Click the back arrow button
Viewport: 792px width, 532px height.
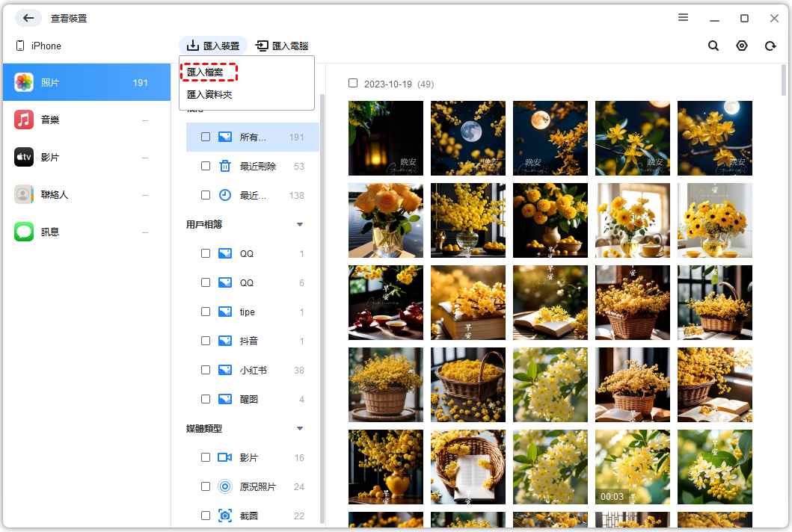tap(28, 18)
